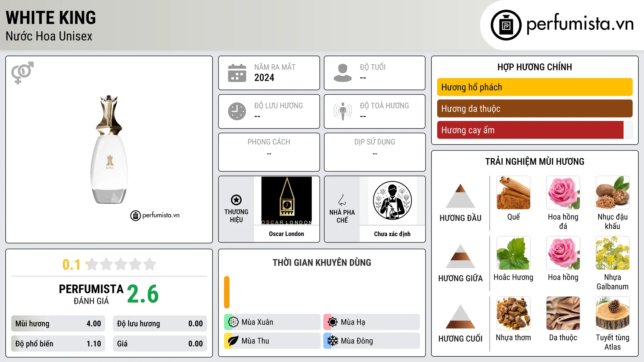Select the Nhục đậu khấu note image
This screenshot has width=644, height=362.
613,193
